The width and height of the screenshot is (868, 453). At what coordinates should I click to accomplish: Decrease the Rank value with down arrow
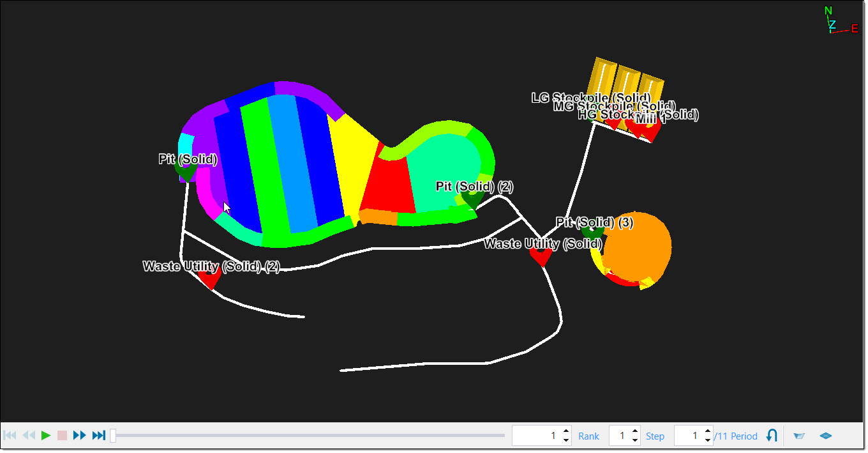(x=566, y=440)
